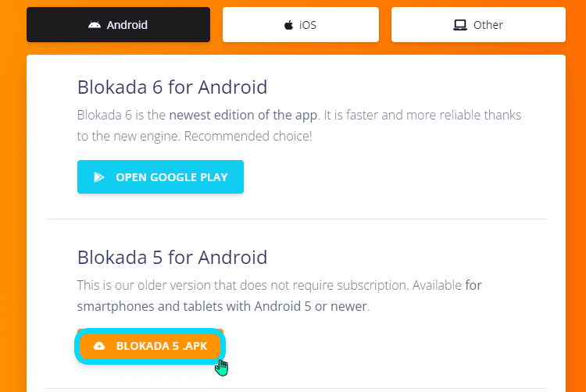Click the divider below Blokada 5 button
The height and width of the screenshot is (392, 586).
[296, 388]
